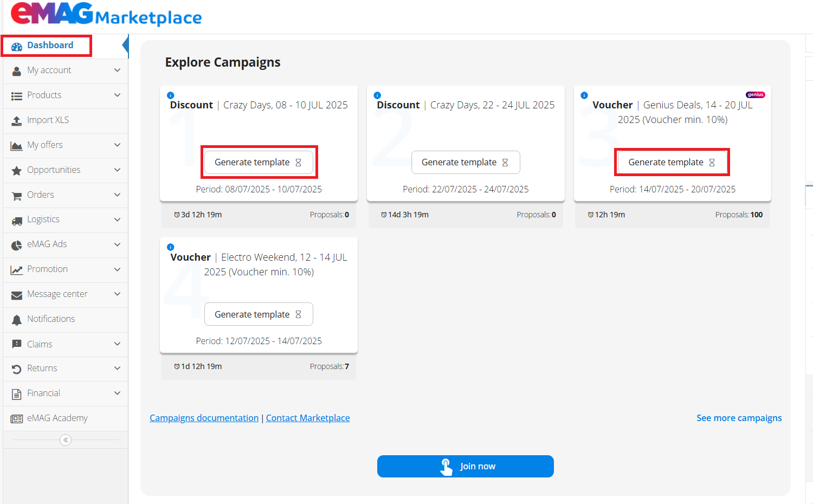813x504 pixels.
Task: Expand the My offers menu chevron
Action: pyautogui.click(x=118, y=145)
